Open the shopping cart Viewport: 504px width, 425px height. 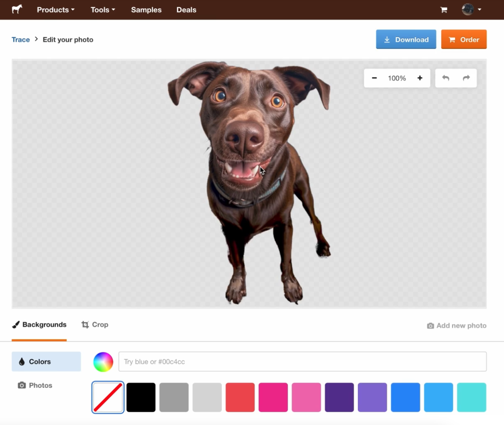click(443, 10)
